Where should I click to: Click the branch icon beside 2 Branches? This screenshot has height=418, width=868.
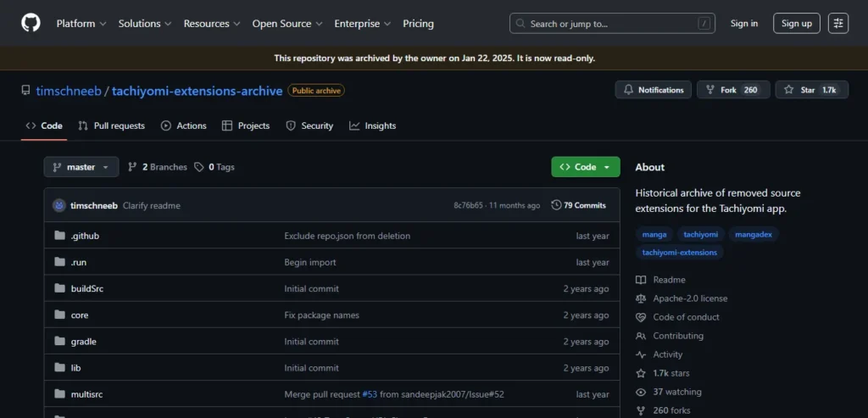pos(132,167)
